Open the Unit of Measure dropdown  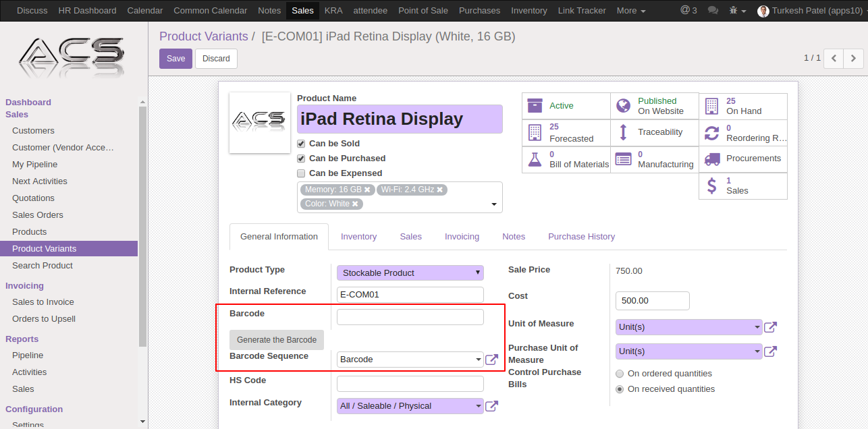tap(688, 327)
